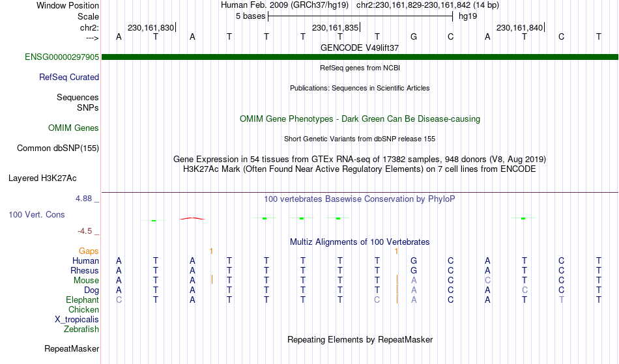
Task: Click the RepeatMasker track label
Action: click(x=72, y=348)
